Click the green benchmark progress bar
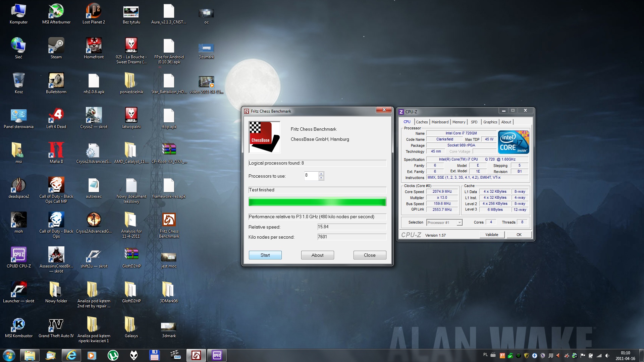The height and width of the screenshot is (362, 644). coord(317,202)
